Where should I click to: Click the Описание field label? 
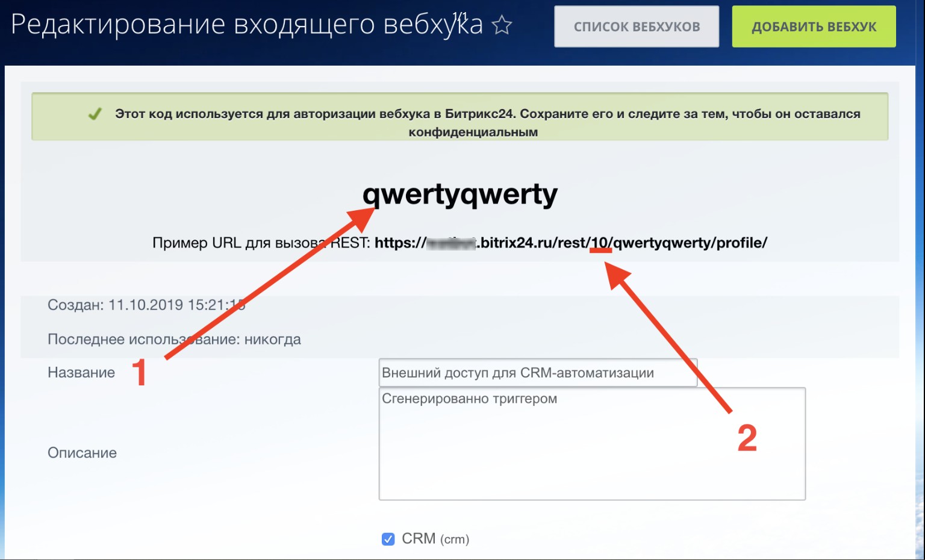point(82,453)
